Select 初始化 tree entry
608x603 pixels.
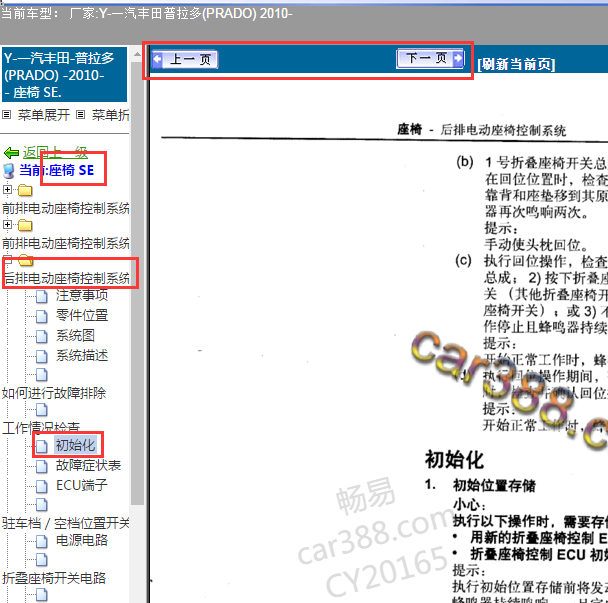pyautogui.click(x=75, y=445)
